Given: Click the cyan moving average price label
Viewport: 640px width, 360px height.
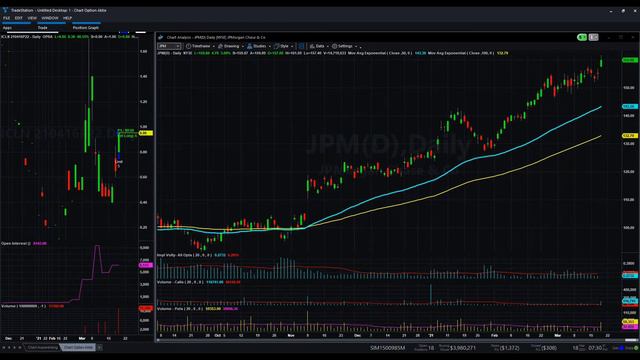Looking at the screenshot, I should tap(630, 106).
